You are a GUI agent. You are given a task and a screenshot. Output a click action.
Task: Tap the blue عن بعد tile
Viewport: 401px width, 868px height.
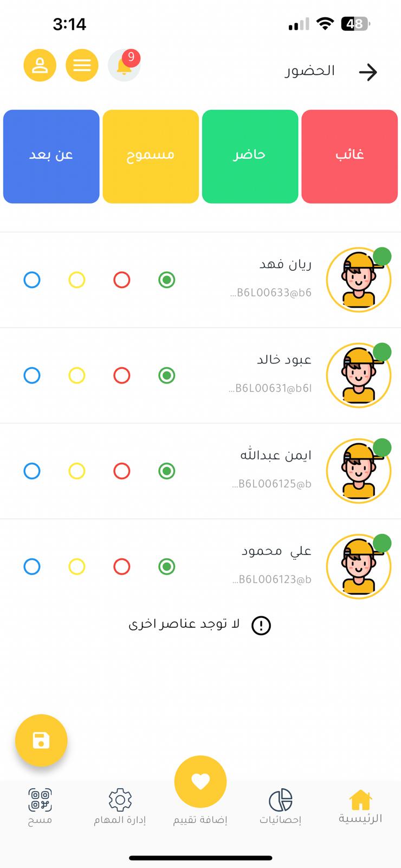point(51,156)
